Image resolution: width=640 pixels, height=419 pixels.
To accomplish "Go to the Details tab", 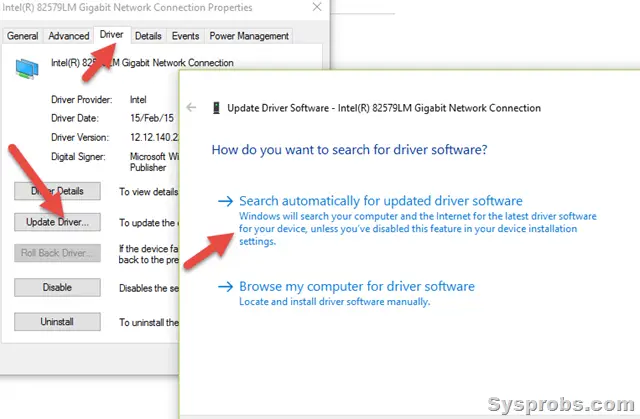I will (148, 36).
